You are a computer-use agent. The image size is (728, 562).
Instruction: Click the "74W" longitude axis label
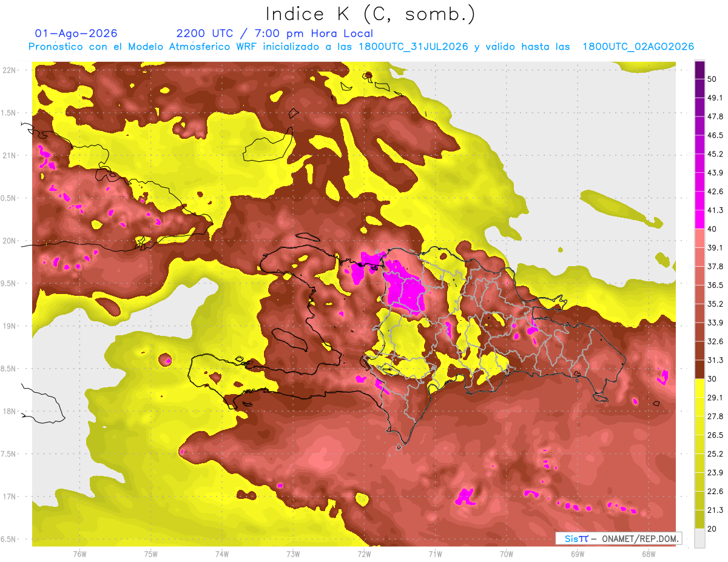point(222,554)
